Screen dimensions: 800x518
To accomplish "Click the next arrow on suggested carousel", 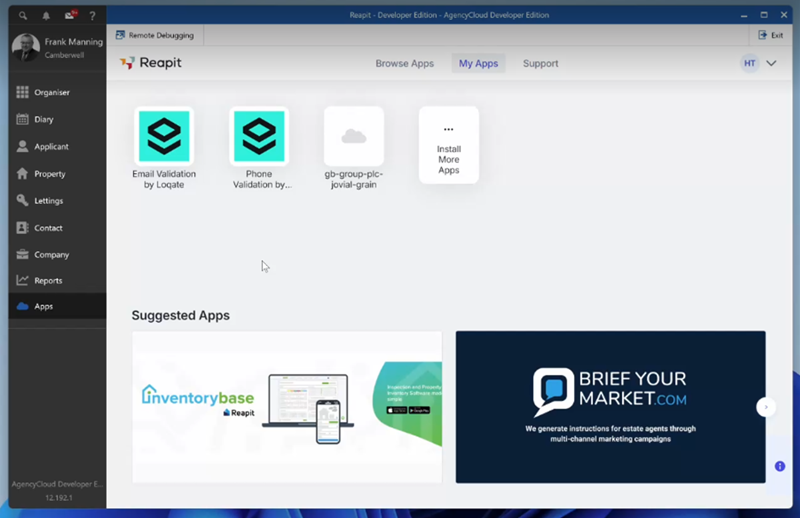I will tap(766, 407).
